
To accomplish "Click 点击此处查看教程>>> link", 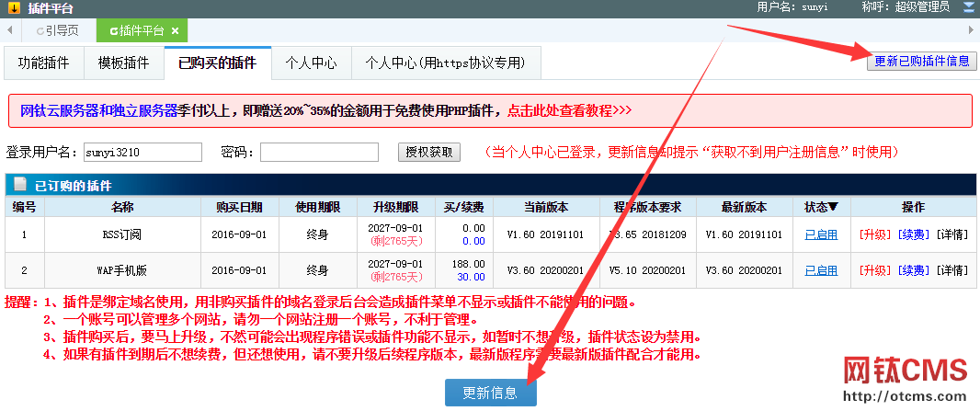I will pos(569,111).
